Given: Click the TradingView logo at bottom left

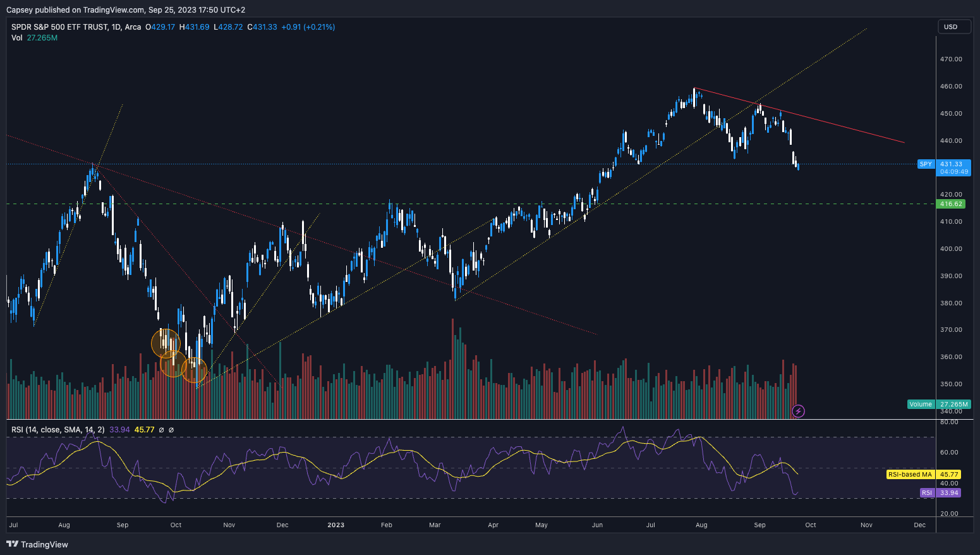Looking at the screenshot, I should (x=37, y=544).
